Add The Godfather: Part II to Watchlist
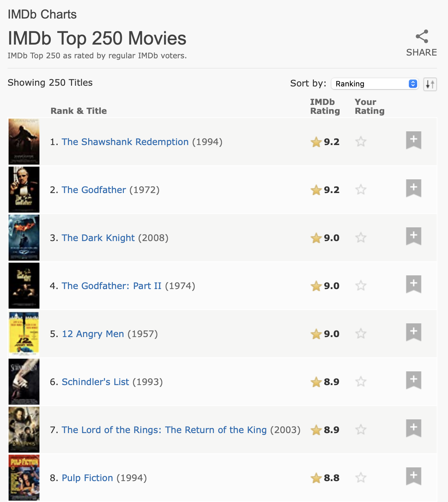The image size is (448, 502). tap(413, 285)
